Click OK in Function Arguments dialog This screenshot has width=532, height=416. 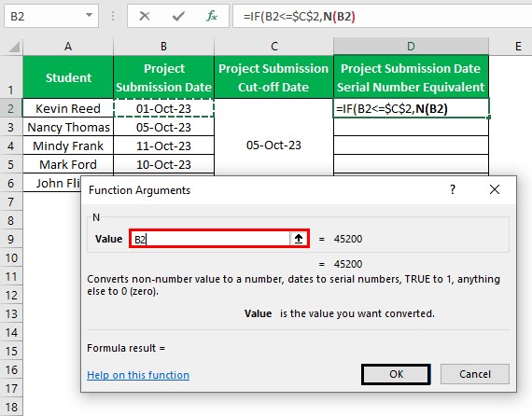396,374
